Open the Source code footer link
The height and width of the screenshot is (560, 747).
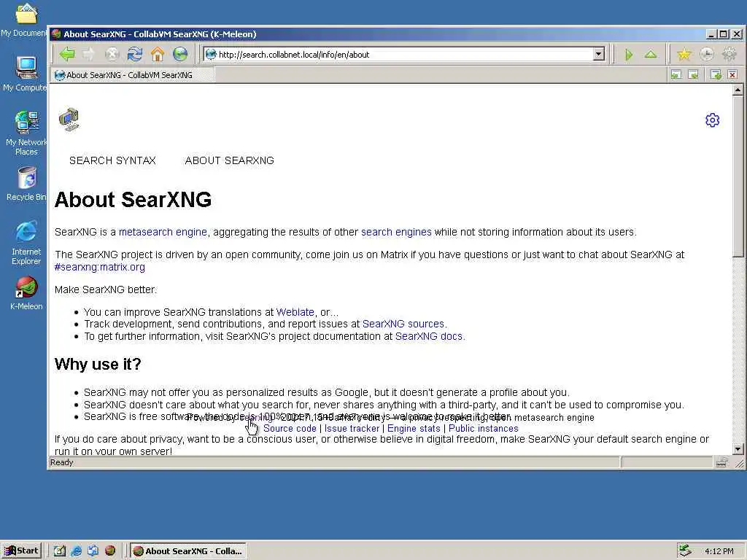(290, 428)
